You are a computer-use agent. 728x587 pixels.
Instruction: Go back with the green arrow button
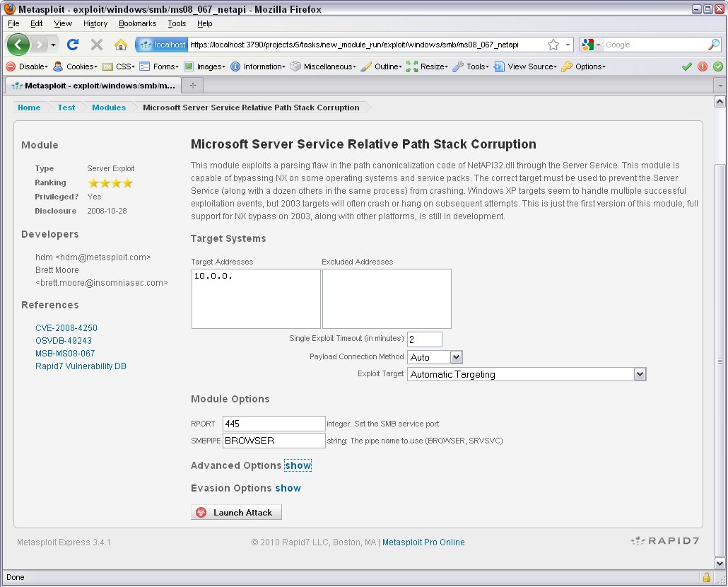[x=18, y=45]
